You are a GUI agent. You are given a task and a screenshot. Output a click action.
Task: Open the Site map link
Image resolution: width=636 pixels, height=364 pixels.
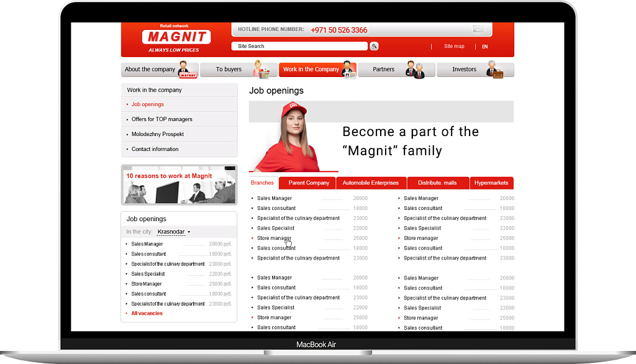tap(454, 46)
